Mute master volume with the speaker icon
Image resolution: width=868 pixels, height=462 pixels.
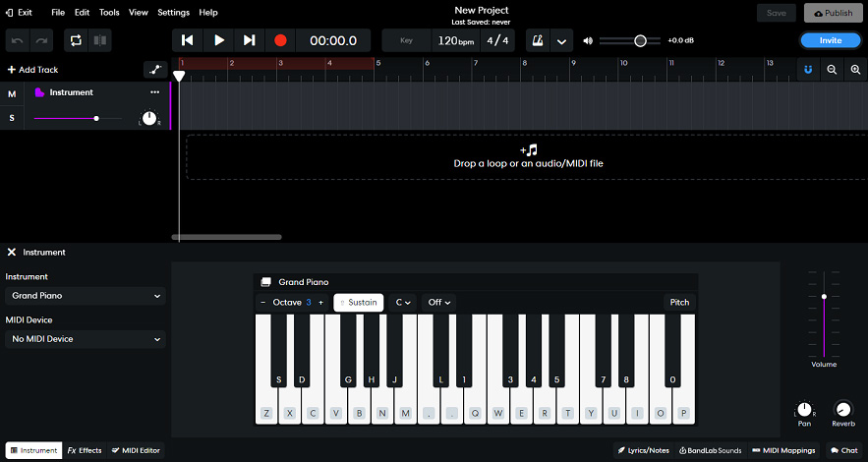[588, 40]
